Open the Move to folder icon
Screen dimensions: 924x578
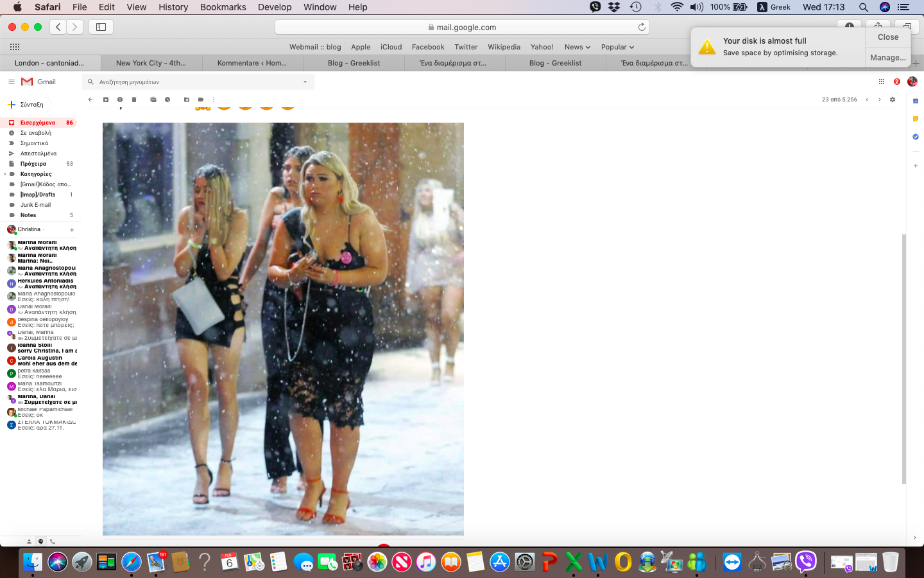pyautogui.click(x=187, y=100)
